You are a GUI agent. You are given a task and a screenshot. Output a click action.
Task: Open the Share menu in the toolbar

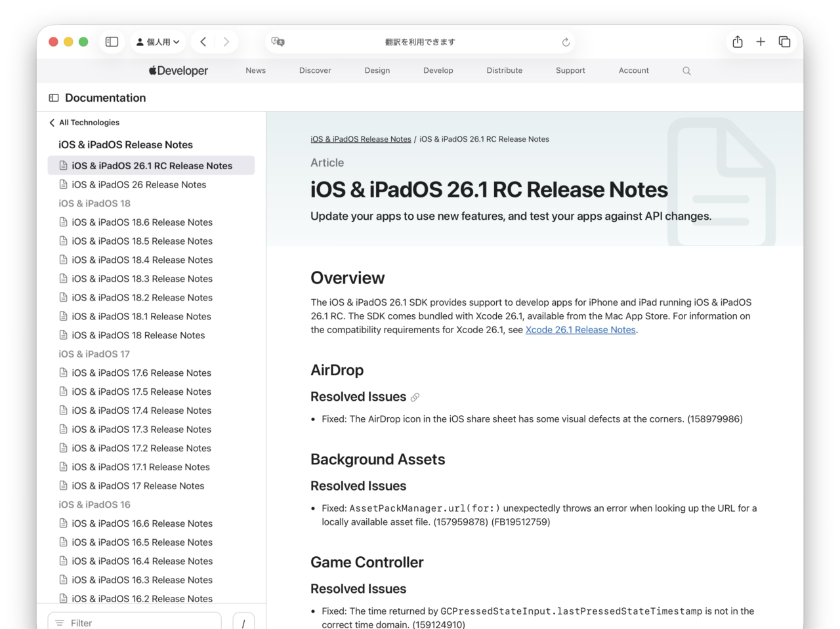click(x=737, y=41)
